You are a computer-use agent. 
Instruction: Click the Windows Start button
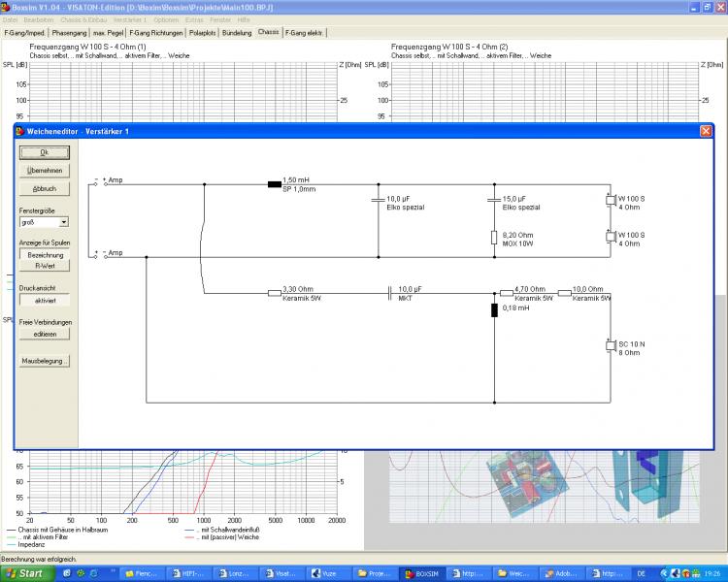26,573
